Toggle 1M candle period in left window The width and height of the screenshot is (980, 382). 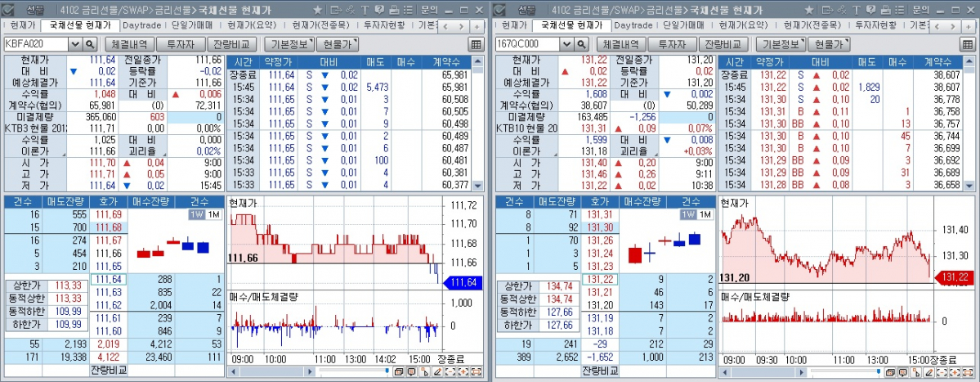[213, 214]
